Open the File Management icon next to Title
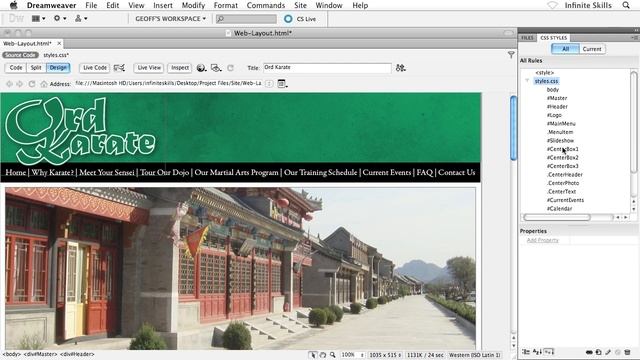Screen dimensions: 640x360 pos(400,68)
